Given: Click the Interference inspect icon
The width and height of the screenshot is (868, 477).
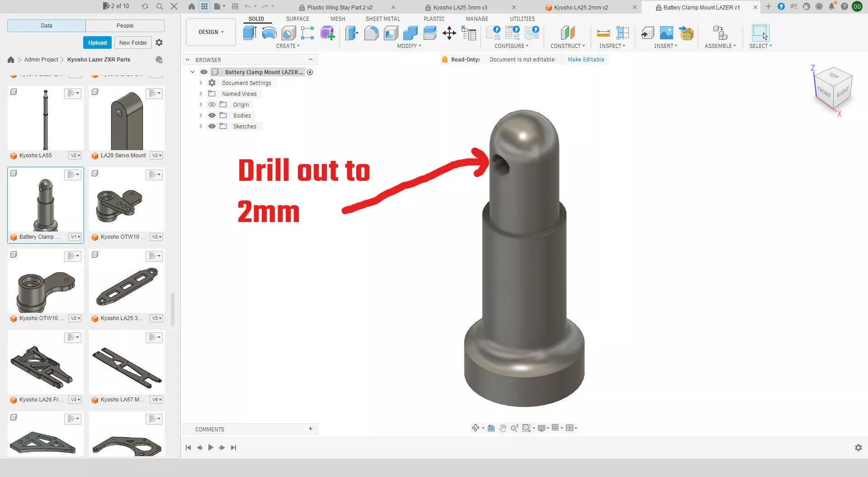Looking at the screenshot, I should click(x=623, y=33).
